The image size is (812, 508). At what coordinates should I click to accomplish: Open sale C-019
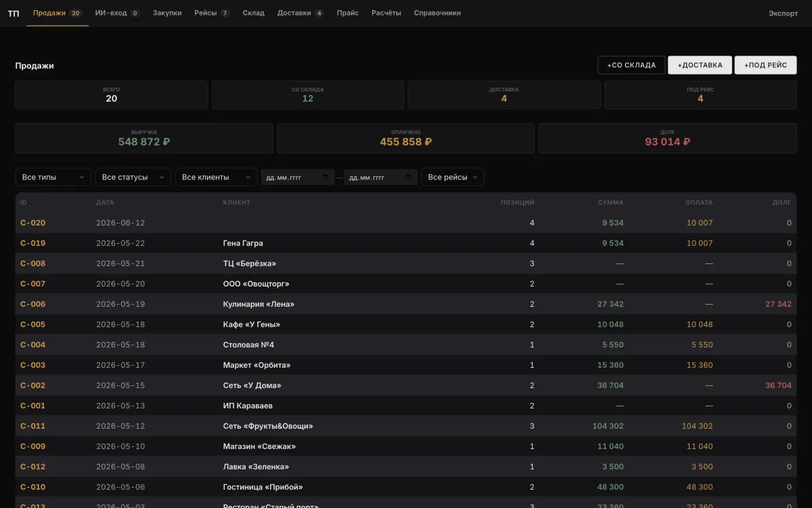point(33,243)
